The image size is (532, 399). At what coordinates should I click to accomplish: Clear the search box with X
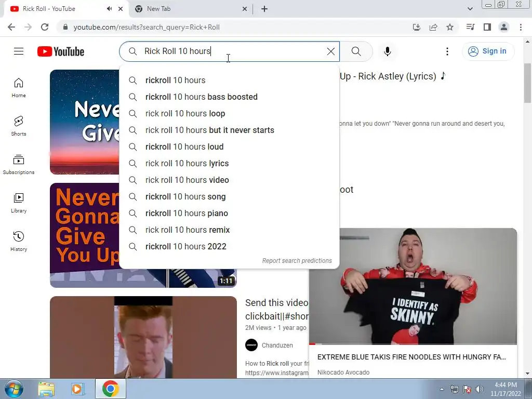[331, 51]
